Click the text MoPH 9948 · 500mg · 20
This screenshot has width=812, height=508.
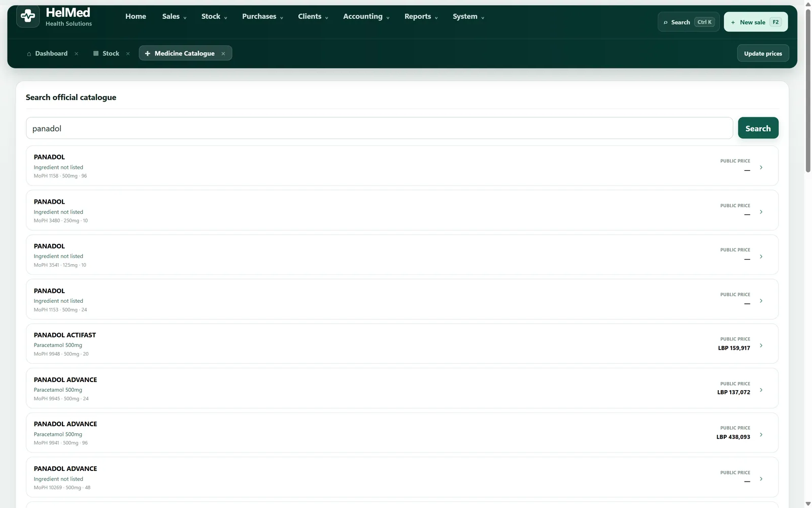pos(61,354)
